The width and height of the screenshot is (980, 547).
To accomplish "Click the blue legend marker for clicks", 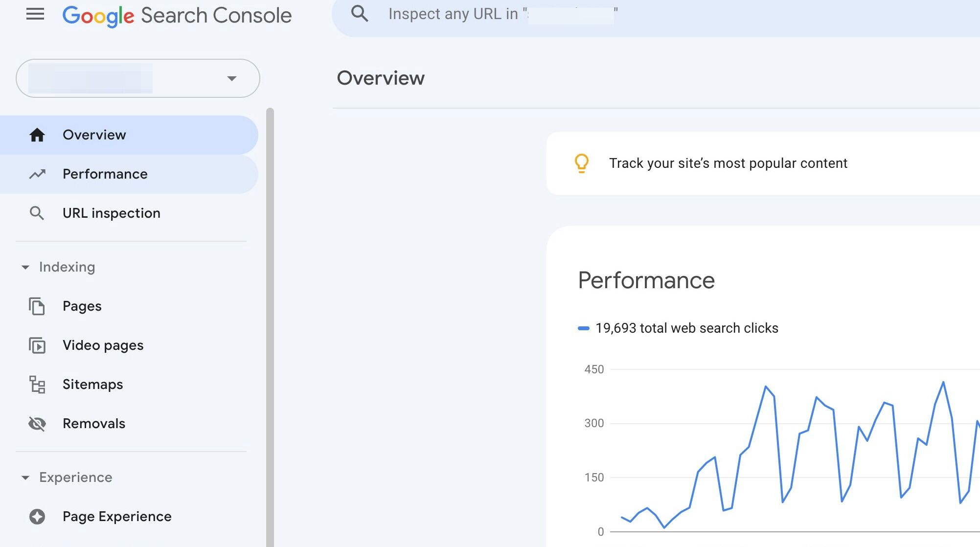I will click(x=584, y=328).
